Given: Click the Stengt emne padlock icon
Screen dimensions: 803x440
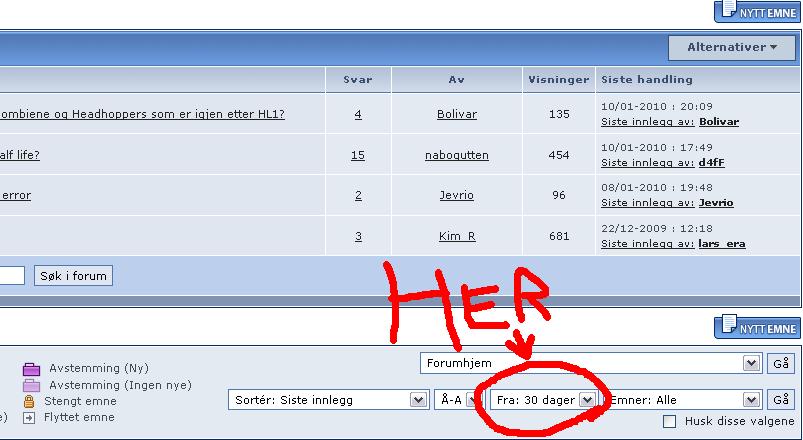Looking at the screenshot, I should [29, 401].
